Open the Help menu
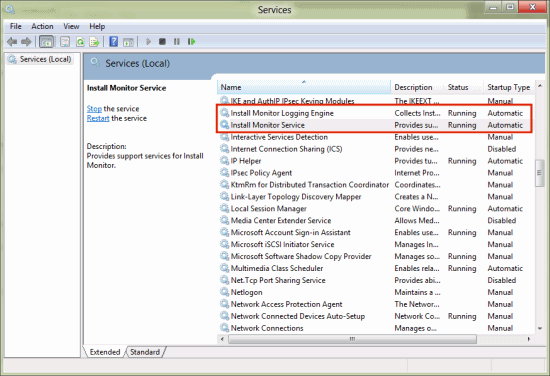 [x=97, y=26]
